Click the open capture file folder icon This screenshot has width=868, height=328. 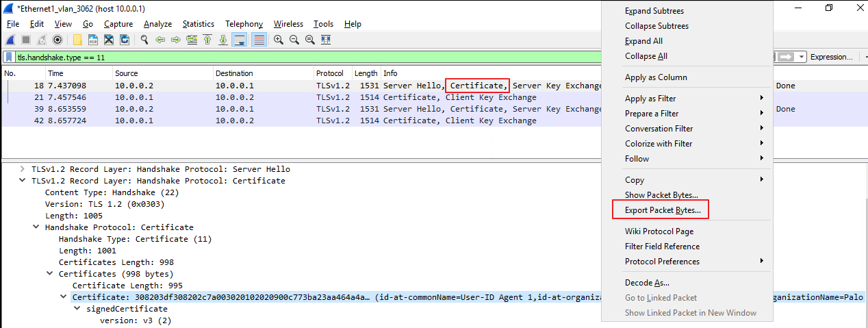coord(78,40)
